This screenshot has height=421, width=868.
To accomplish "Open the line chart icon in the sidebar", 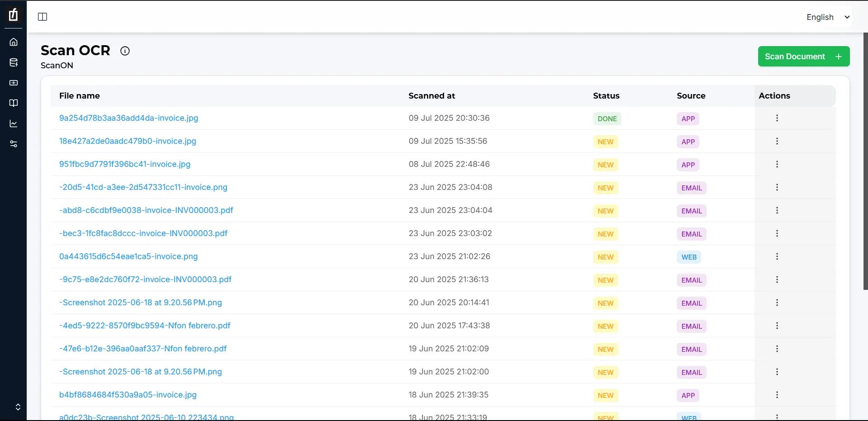I will (14, 123).
